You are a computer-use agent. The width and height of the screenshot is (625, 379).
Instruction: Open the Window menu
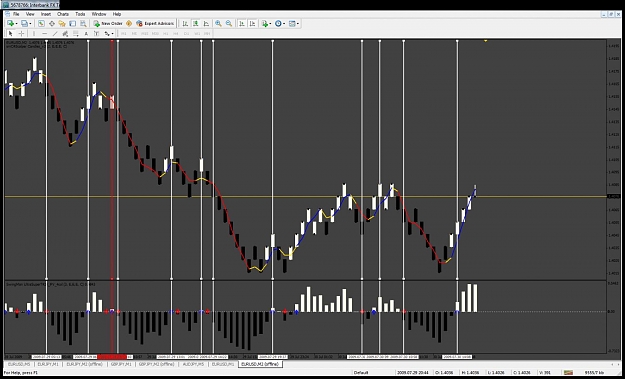pos(99,14)
